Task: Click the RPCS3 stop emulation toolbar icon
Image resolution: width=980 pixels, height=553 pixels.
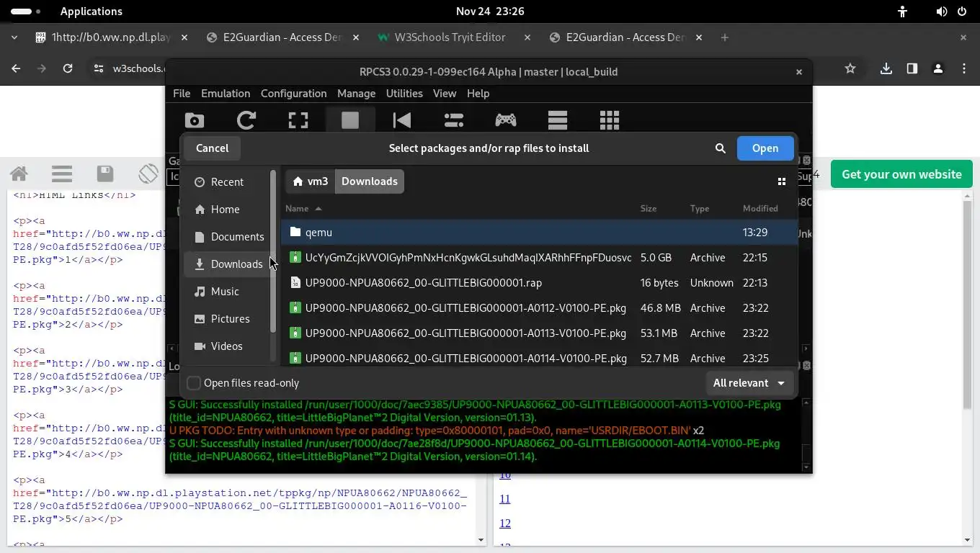Action: tap(350, 120)
